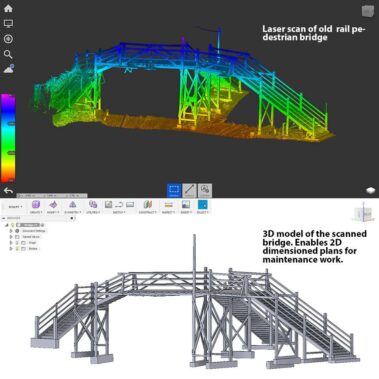Select the rectangle sketch icon
Screen dimensions: 379x379
click(x=130, y=204)
